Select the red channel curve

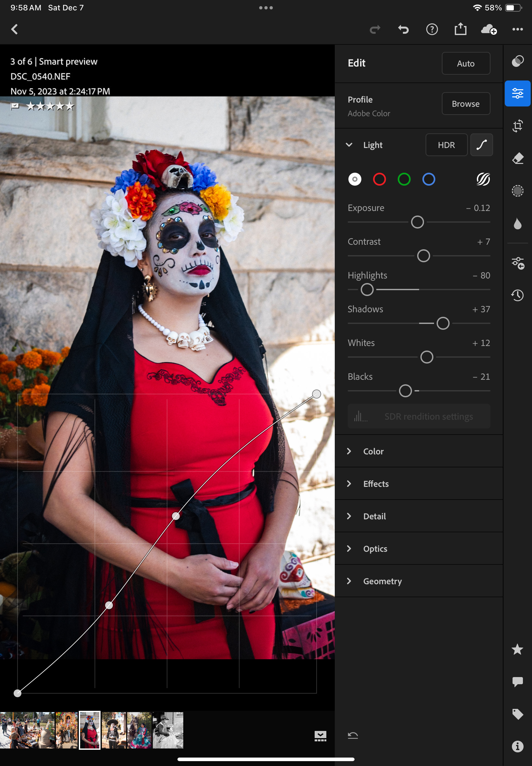(x=379, y=179)
